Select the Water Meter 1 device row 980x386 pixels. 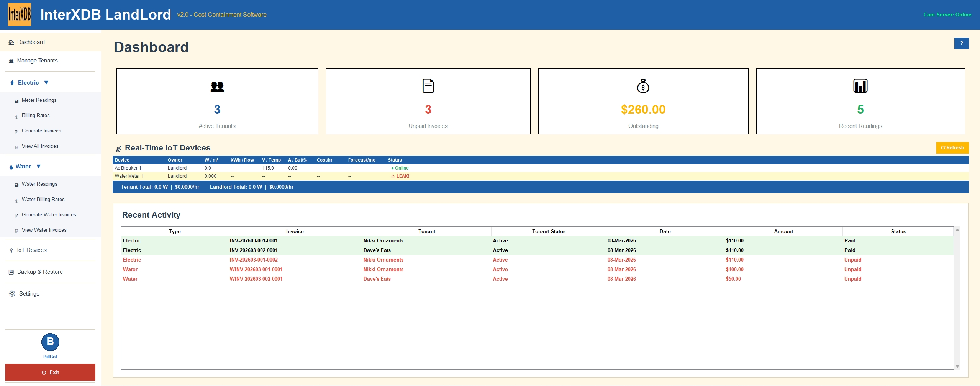(x=541, y=176)
